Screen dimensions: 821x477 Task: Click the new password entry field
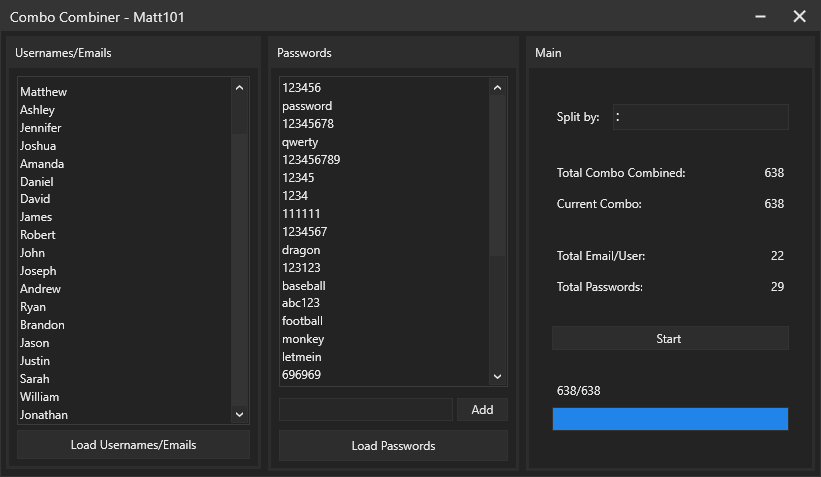365,410
